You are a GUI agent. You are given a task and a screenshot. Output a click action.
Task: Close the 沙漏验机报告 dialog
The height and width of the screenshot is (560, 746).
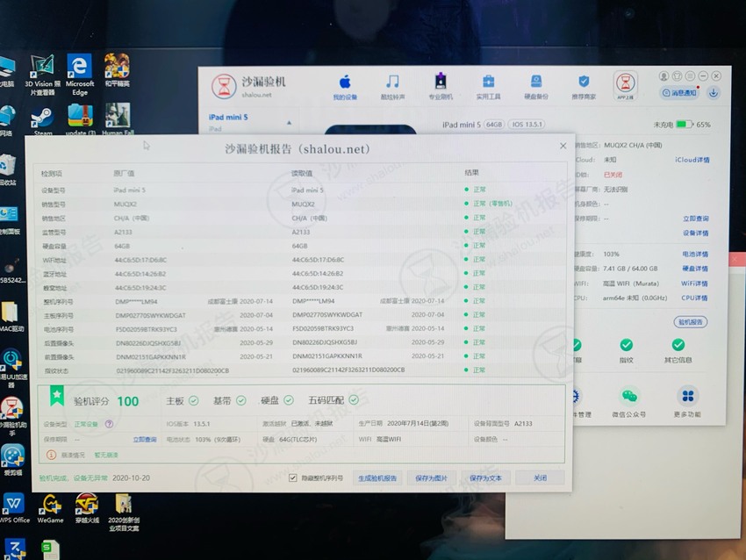(x=563, y=146)
